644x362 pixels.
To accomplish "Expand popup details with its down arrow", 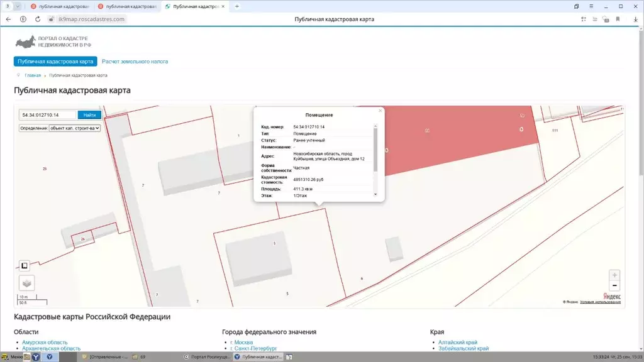I will (375, 194).
